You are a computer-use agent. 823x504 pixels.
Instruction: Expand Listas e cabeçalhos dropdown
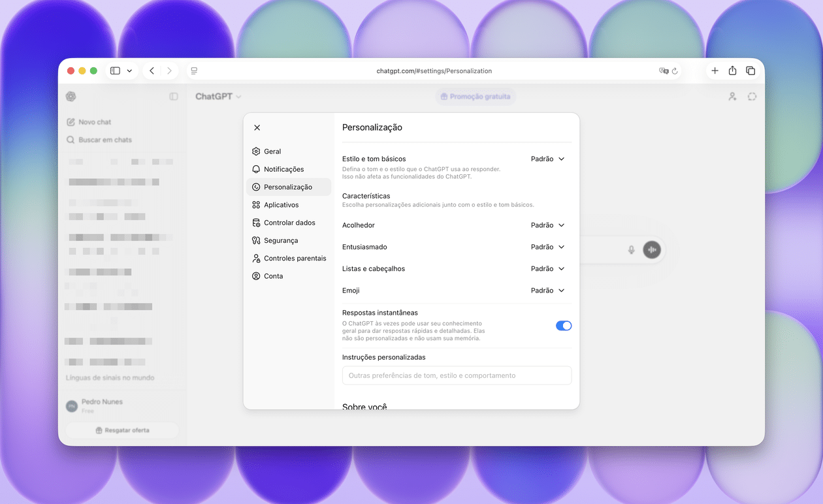point(547,269)
